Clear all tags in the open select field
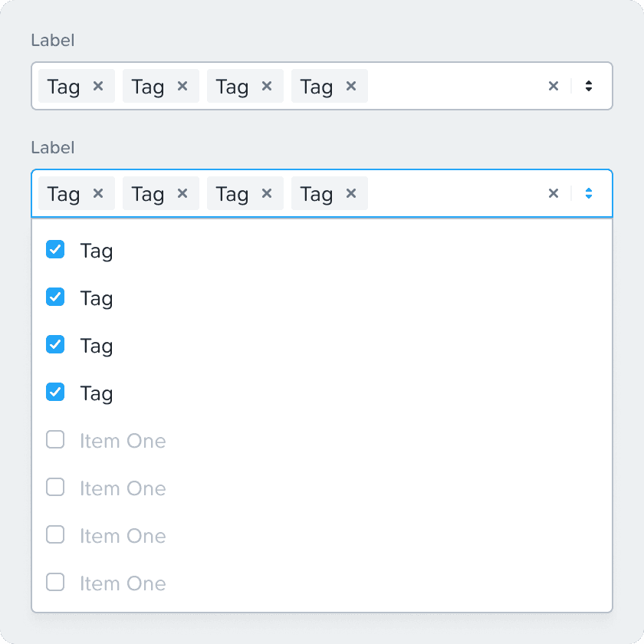This screenshot has height=644, width=644. tap(554, 193)
